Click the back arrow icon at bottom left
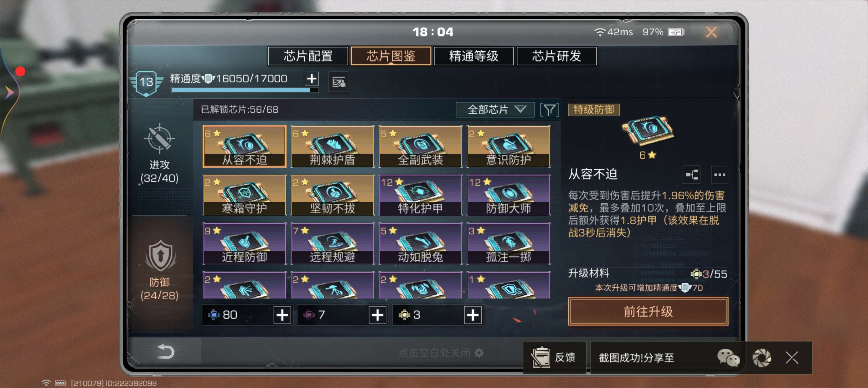The height and width of the screenshot is (388, 868). [166, 352]
